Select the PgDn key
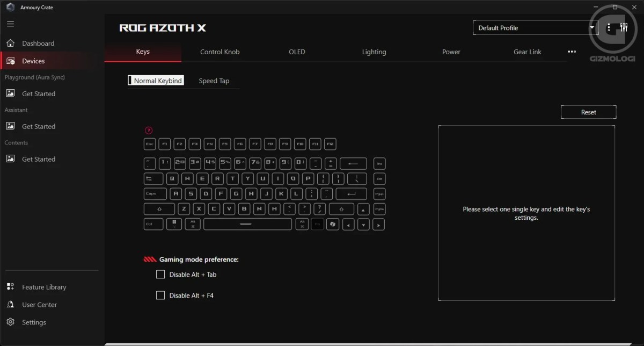The width and height of the screenshot is (644, 346). [x=379, y=210]
